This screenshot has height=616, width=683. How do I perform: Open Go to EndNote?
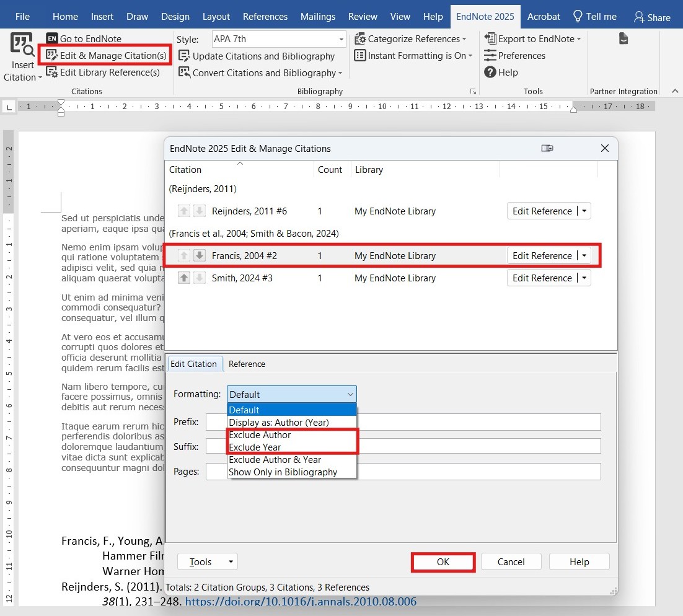[84, 39]
